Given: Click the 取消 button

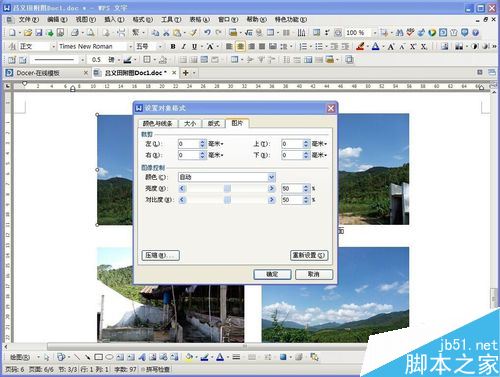Looking at the screenshot, I should coord(313,274).
